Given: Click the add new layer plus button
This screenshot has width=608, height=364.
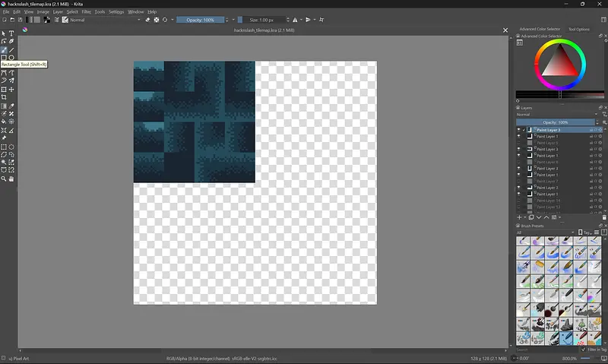Looking at the screenshot, I should point(520,217).
